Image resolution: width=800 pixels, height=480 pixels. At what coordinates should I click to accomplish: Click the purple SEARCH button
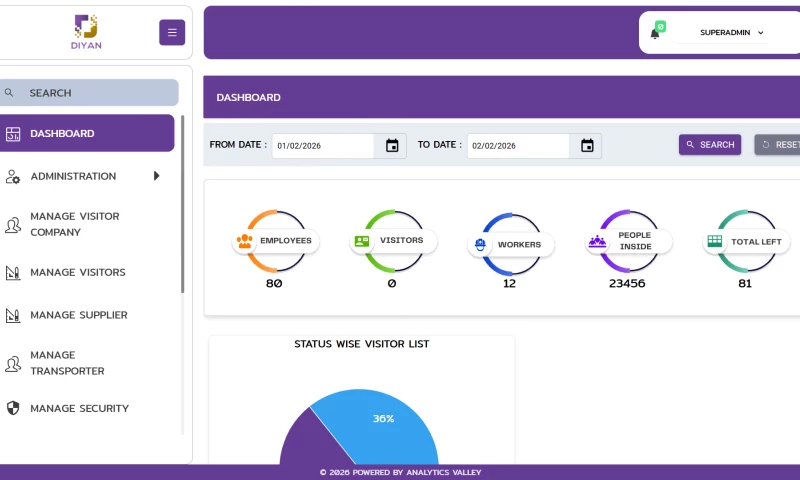point(710,145)
